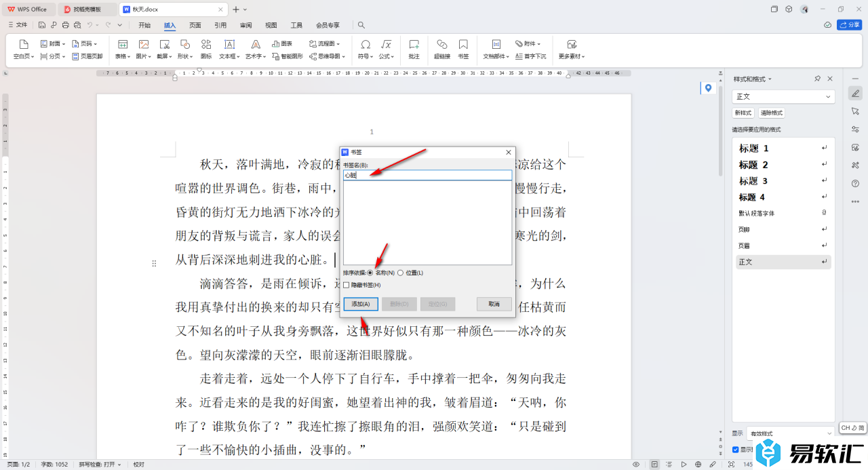The height and width of the screenshot is (470, 868).
Task: Open the Shapes tool
Action: tap(185, 49)
